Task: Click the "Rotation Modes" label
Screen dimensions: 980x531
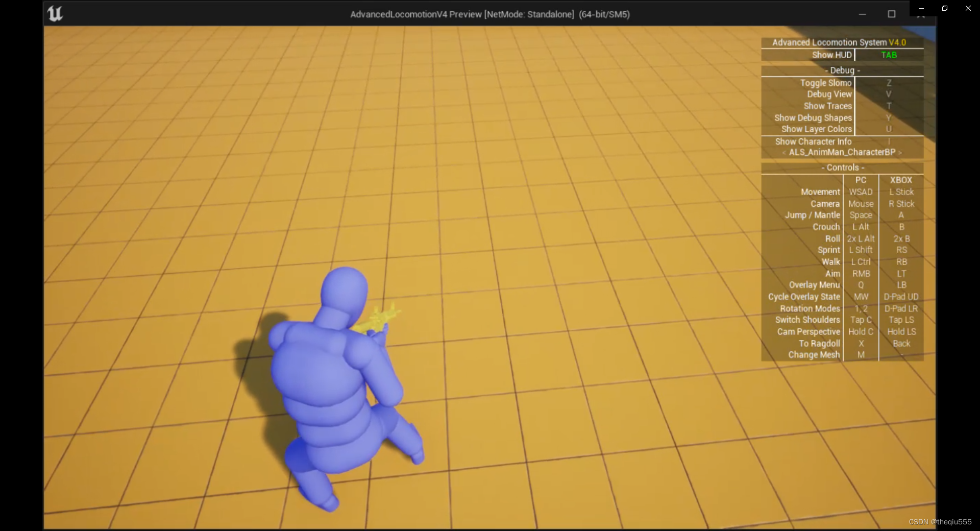Action: (810, 308)
